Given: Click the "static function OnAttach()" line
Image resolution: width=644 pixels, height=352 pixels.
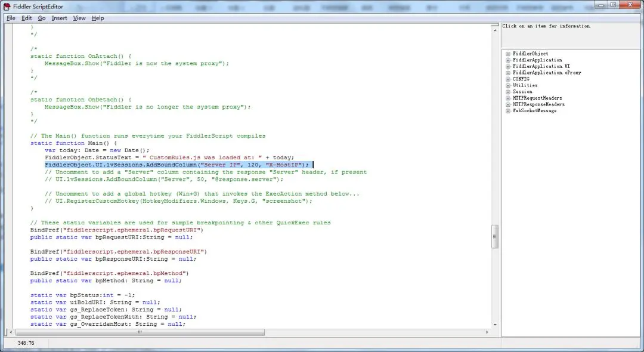Looking at the screenshot, I should (81, 56).
